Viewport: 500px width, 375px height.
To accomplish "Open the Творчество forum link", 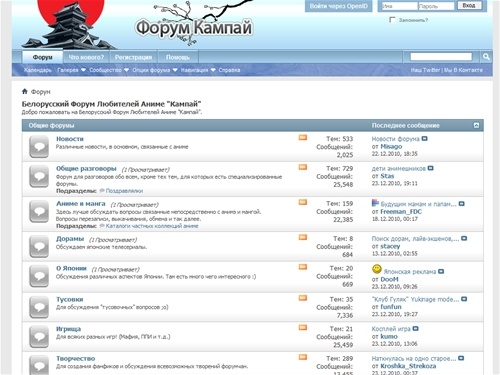I will 75,358.
